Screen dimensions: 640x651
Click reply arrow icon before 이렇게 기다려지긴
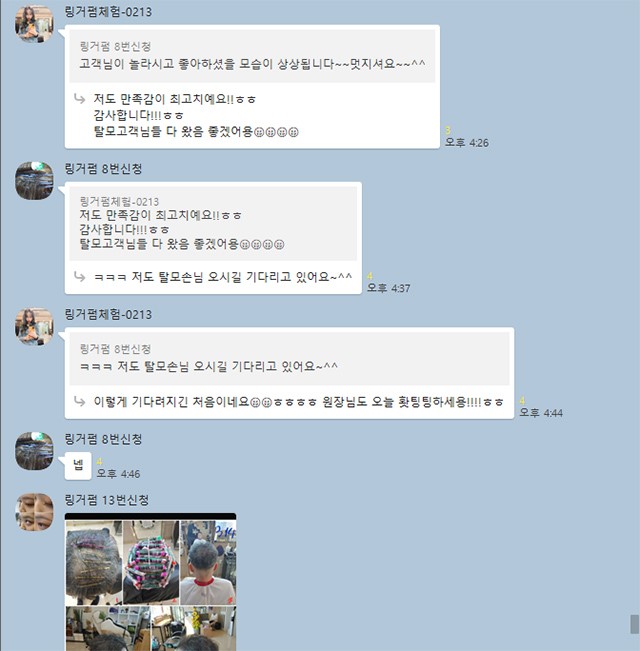point(79,401)
